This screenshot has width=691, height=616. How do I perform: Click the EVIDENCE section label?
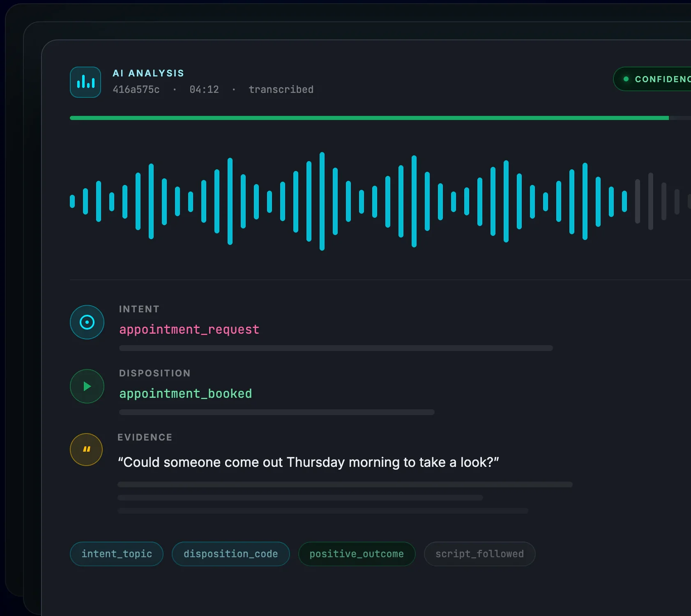point(145,437)
